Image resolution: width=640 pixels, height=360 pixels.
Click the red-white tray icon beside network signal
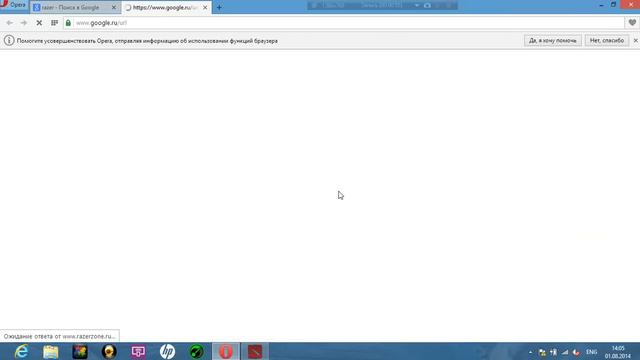576,352
